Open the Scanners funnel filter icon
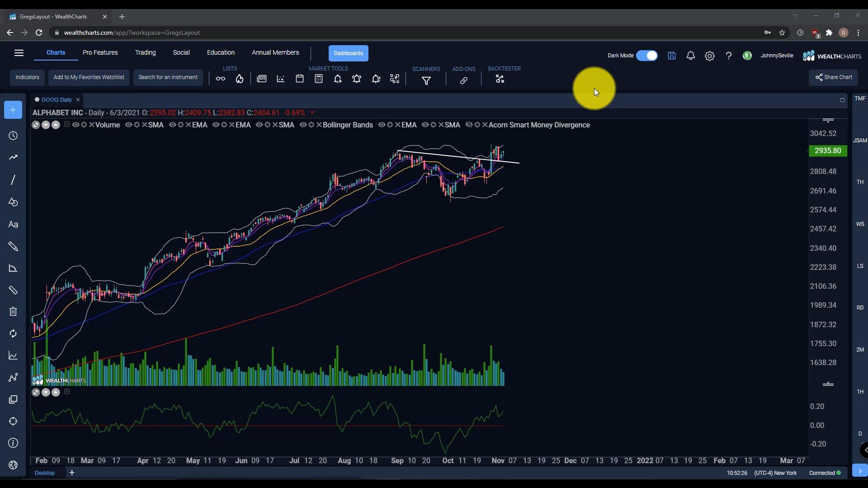 coord(426,81)
